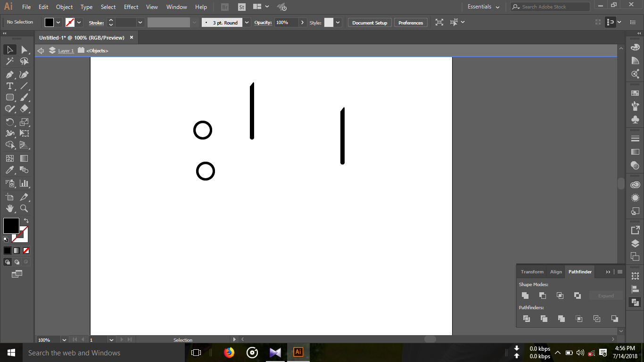644x362 pixels.
Task: Select the Pen tool
Action: 9,74
